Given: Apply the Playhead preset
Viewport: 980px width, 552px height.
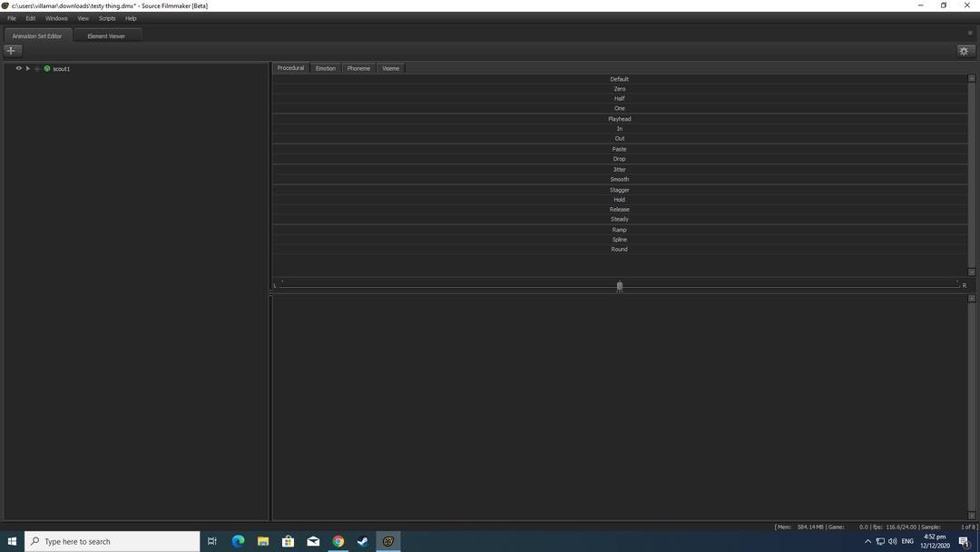Looking at the screenshot, I should point(620,118).
